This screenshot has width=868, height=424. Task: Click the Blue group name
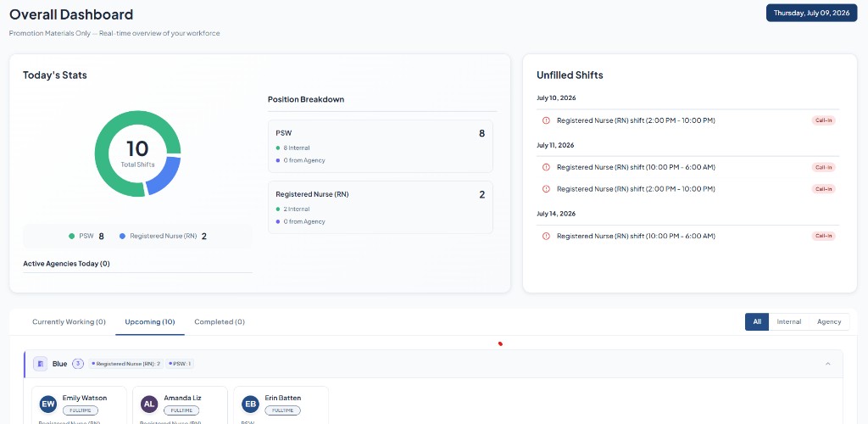(60, 364)
